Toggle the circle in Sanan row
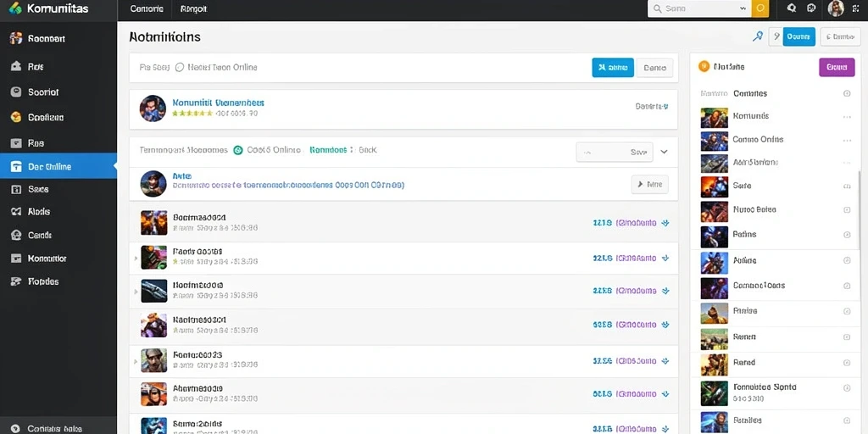 point(847,337)
